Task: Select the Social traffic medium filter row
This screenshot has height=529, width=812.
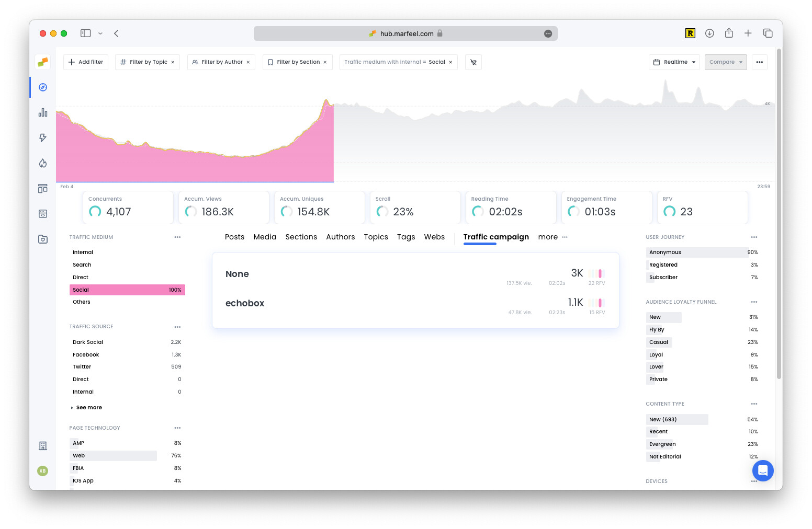Action: pyautogui.click(x=127, y=290)
